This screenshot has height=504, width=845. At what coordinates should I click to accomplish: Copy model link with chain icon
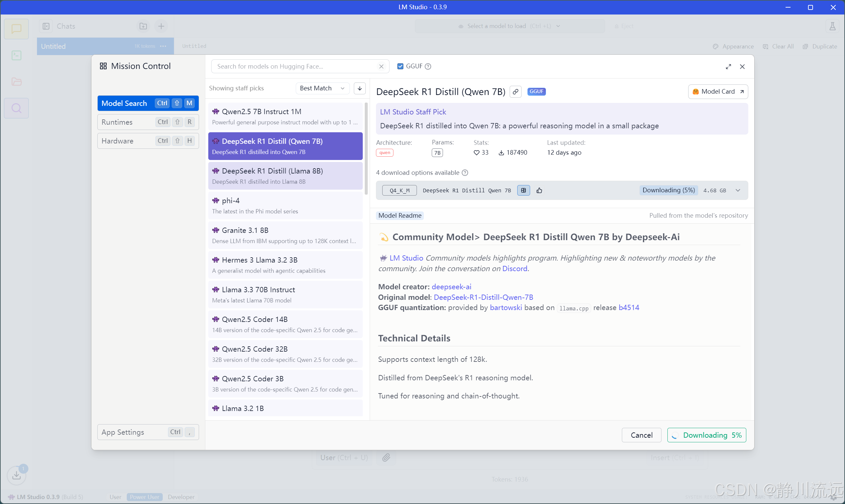516,92
